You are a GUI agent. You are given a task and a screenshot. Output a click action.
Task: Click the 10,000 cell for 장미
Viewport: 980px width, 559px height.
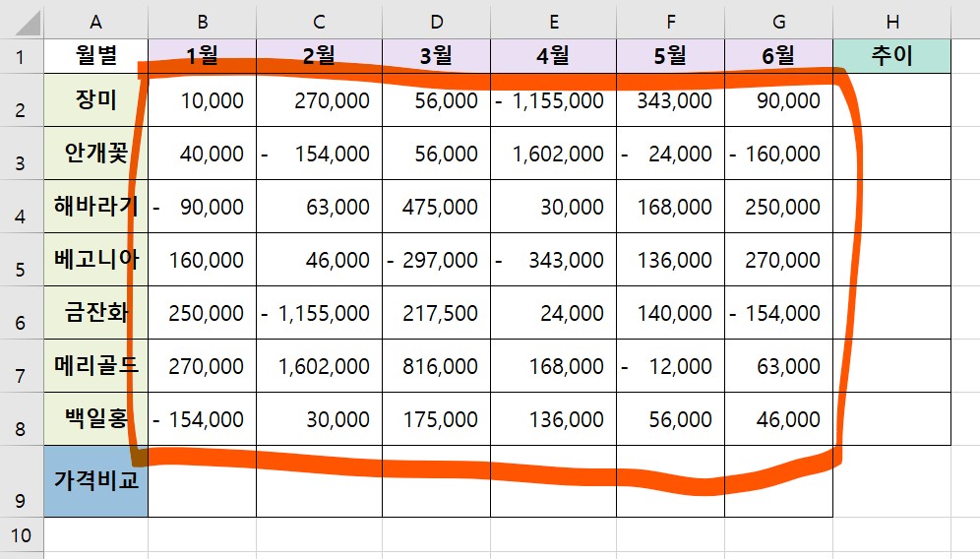coord(203,100)
